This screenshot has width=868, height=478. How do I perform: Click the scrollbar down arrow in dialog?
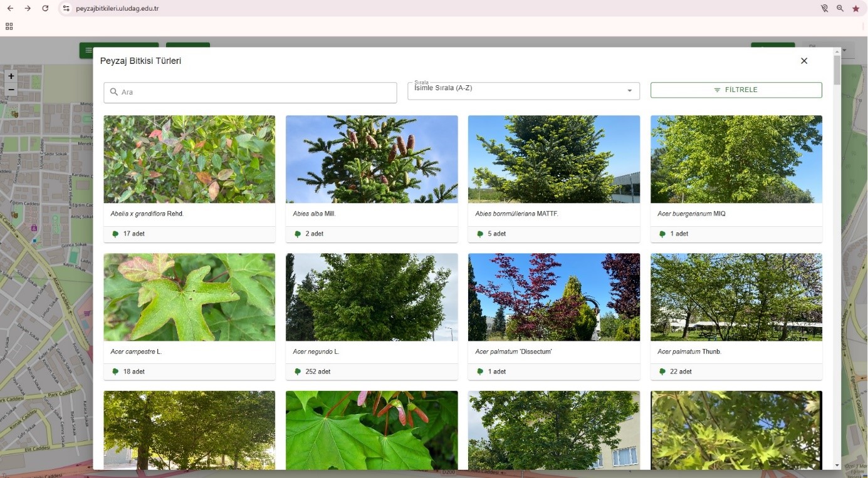[837, 465]
